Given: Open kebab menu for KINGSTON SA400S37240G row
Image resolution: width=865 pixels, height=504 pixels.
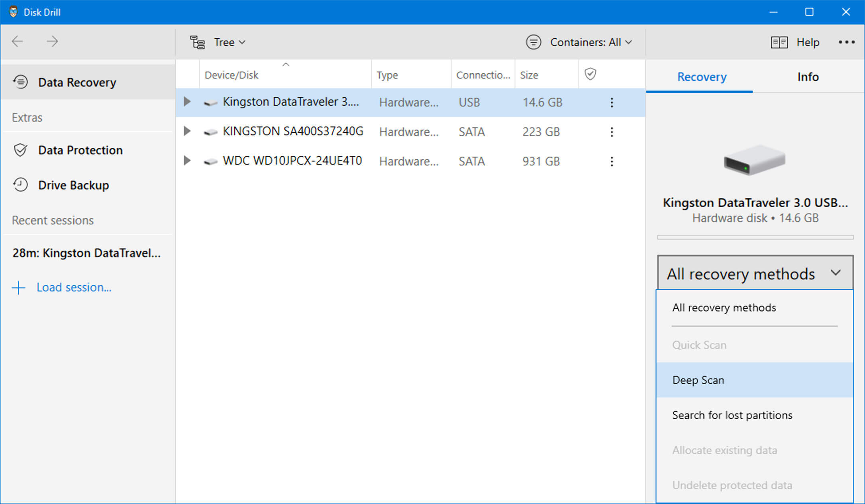Looking at the screenshot, I should 612,132.
